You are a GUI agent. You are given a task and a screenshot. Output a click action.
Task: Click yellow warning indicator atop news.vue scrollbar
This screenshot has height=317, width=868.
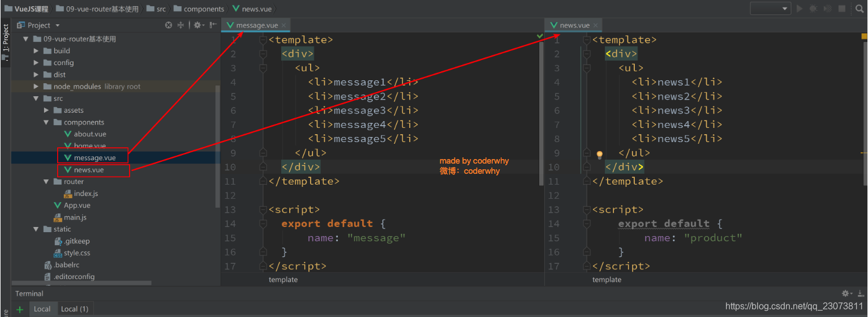pos(864,36)
